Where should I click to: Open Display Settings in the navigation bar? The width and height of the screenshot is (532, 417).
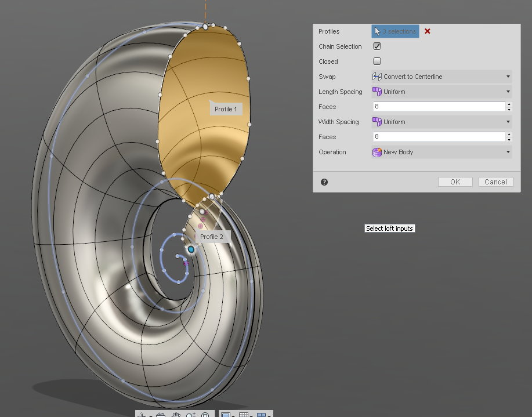[226, 414]
